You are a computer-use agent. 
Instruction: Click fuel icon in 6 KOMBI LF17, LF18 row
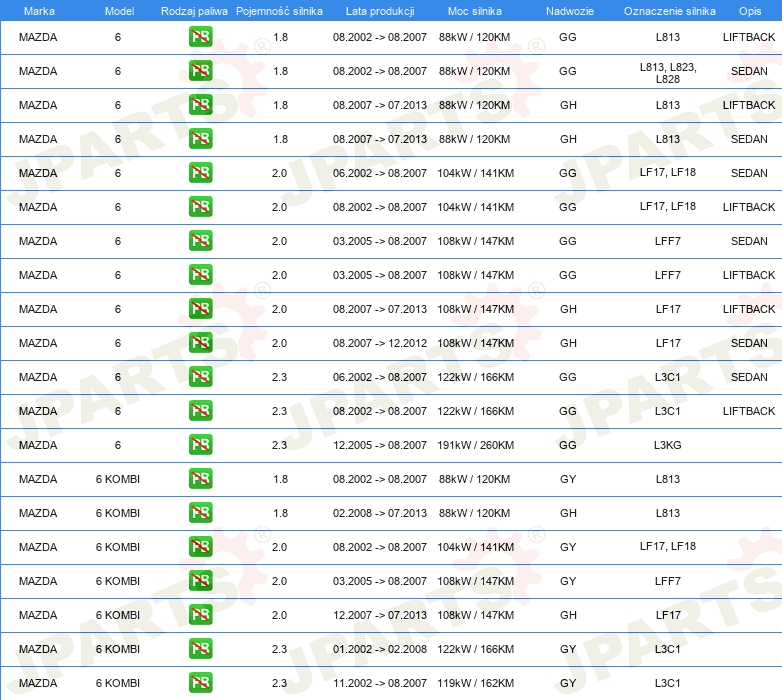[200, 546]
